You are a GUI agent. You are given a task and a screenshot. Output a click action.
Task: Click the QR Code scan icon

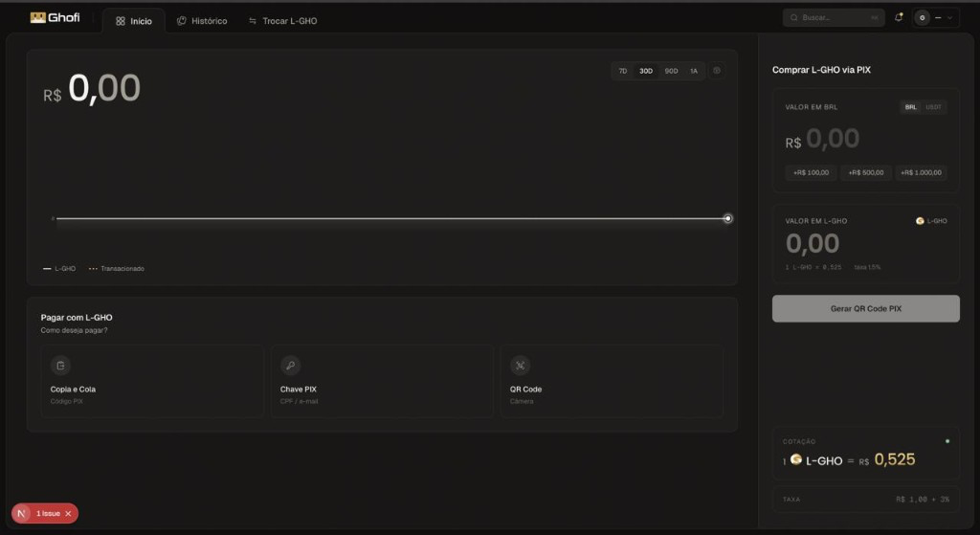[520, 366]
